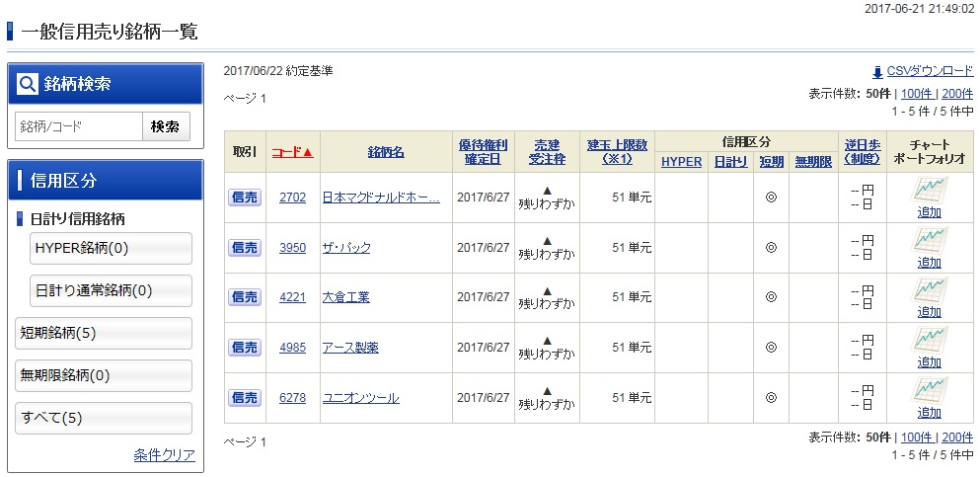Click 追加 link in 大倉工業 row
Screen dimensions: 980x477
coord(930,313)
